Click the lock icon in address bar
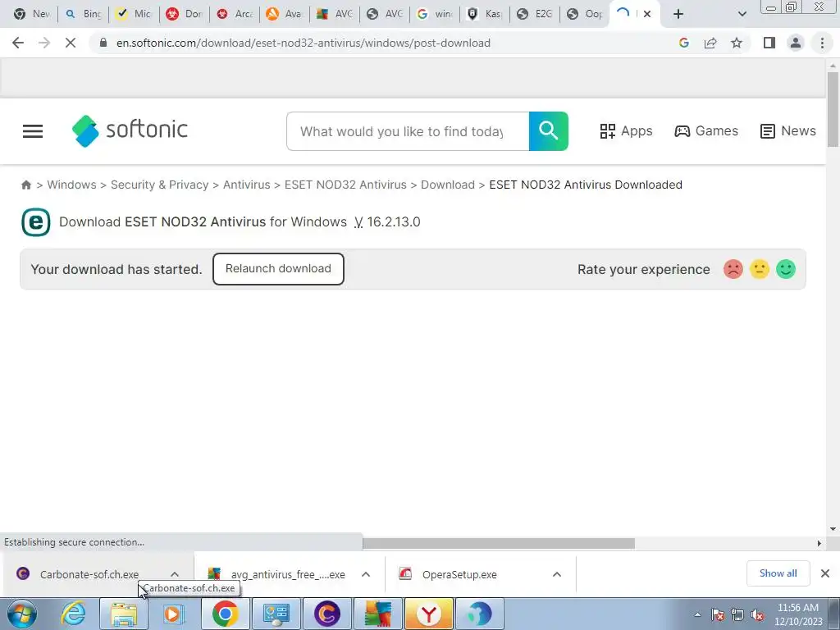Viewport: 840px width, 630px height. (103, 43)
